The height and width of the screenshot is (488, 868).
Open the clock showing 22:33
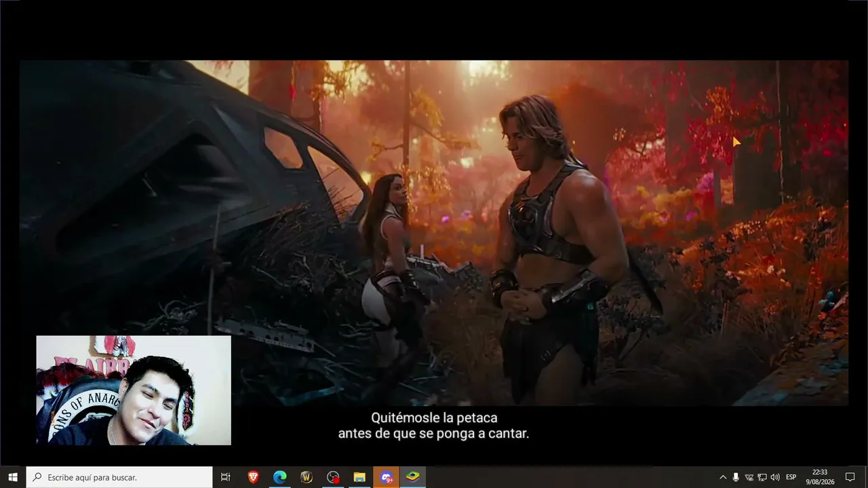click(820, 477)
